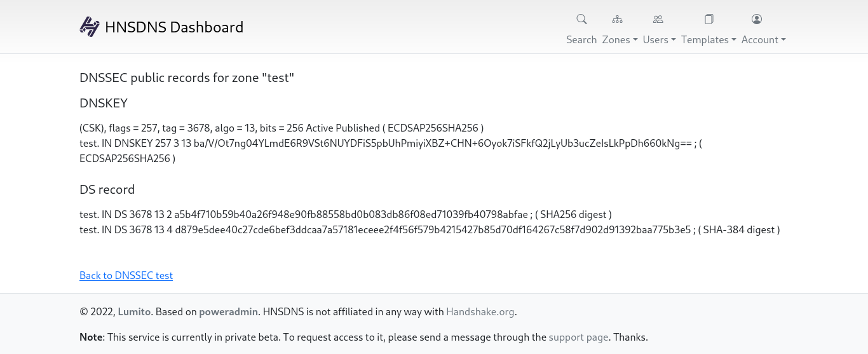Expand the Users dropdown menu

(659, 39)
